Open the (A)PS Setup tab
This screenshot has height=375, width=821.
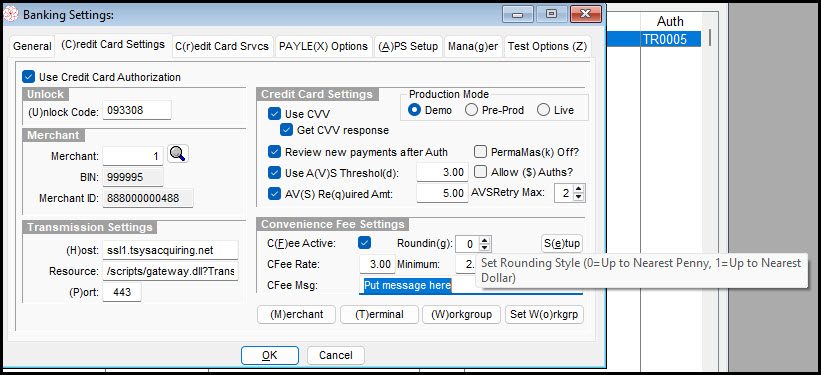tap(408, 46)
